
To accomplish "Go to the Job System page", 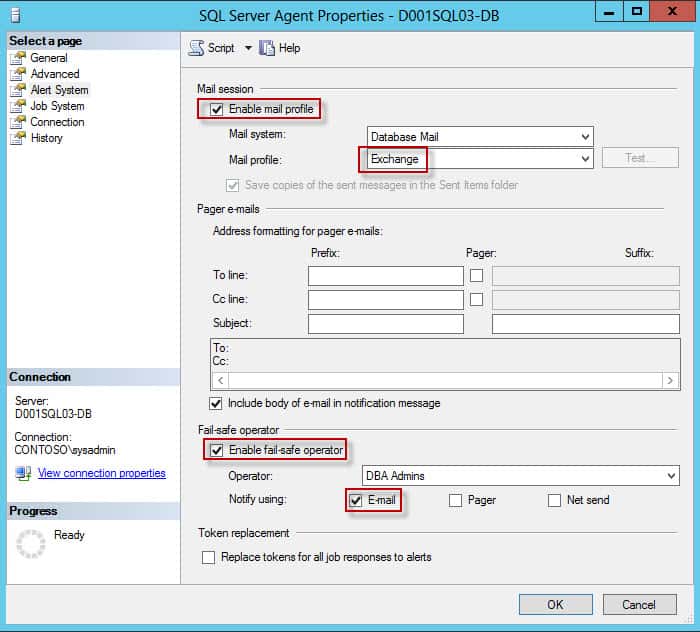I will click(x=57, y=106).
